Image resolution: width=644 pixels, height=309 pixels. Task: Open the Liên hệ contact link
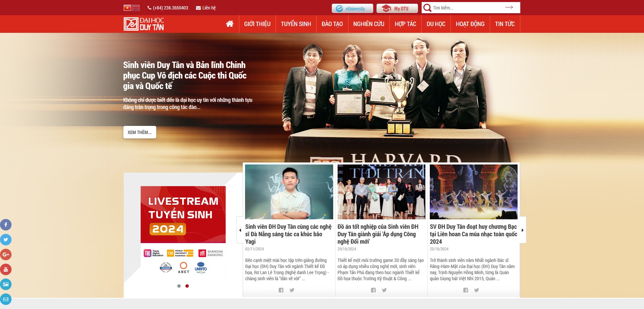coord(209,8)
